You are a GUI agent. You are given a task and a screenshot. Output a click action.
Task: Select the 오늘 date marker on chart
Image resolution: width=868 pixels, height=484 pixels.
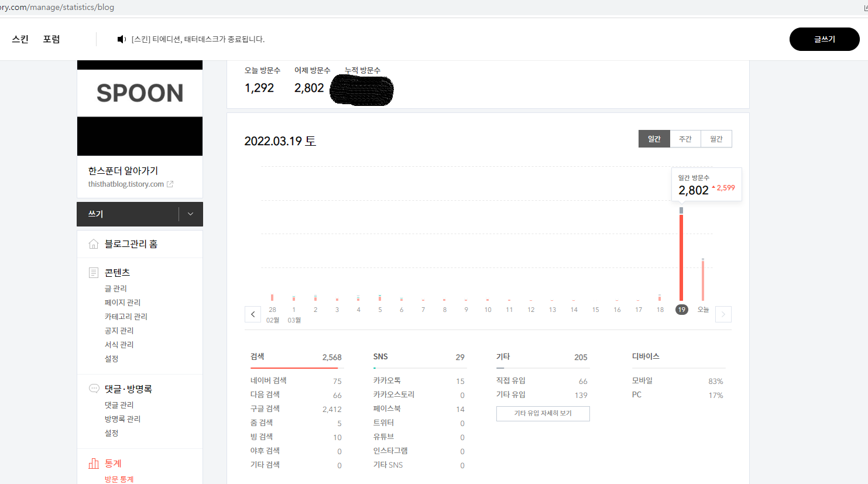[703, 310]
